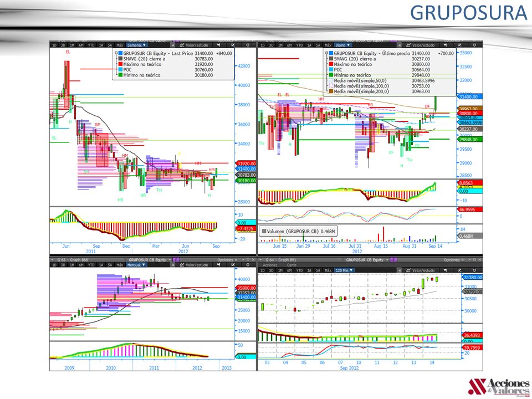Image resolution: width=532 pixels, height=399 pixels.
Task: Click the flag annotation icon in daily chart toolbar
Action: (x=445, y=45)
